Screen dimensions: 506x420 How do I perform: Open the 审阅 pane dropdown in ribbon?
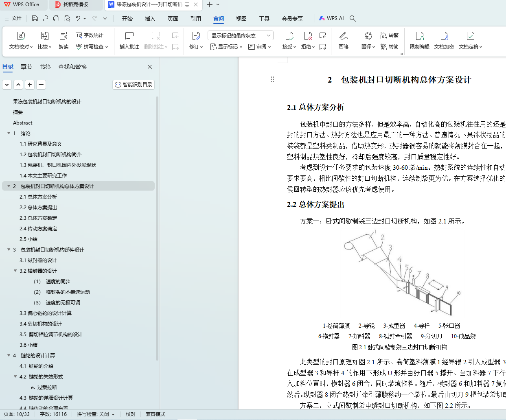tap(259, 47)
